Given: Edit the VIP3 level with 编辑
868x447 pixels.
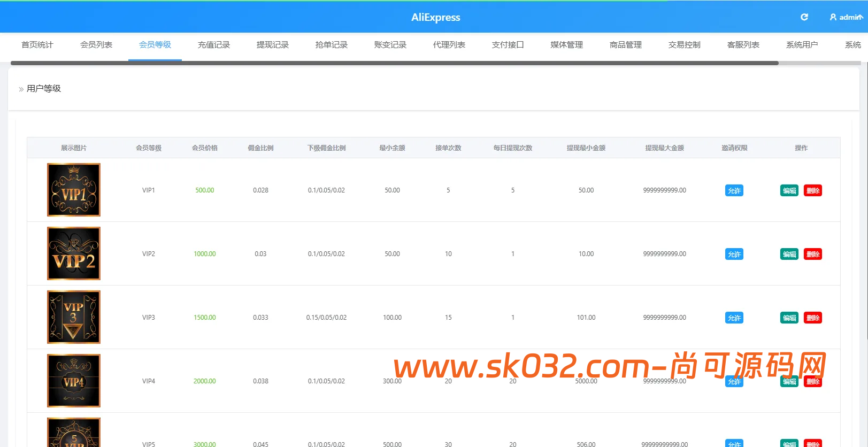Looking at the screenshot, I should pos(789,318).
